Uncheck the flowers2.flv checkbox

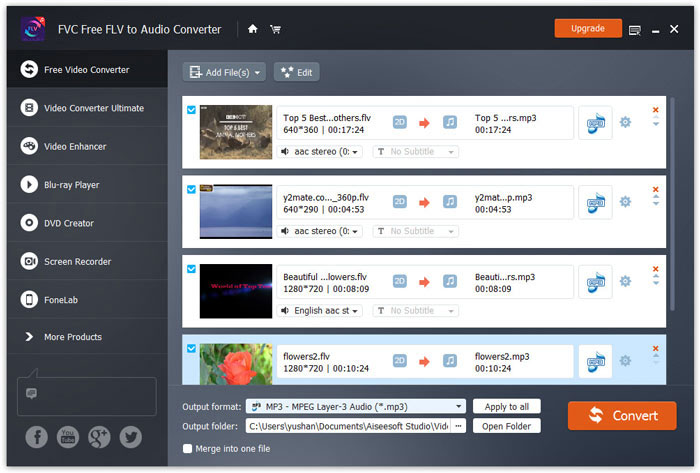click(191, 349)
